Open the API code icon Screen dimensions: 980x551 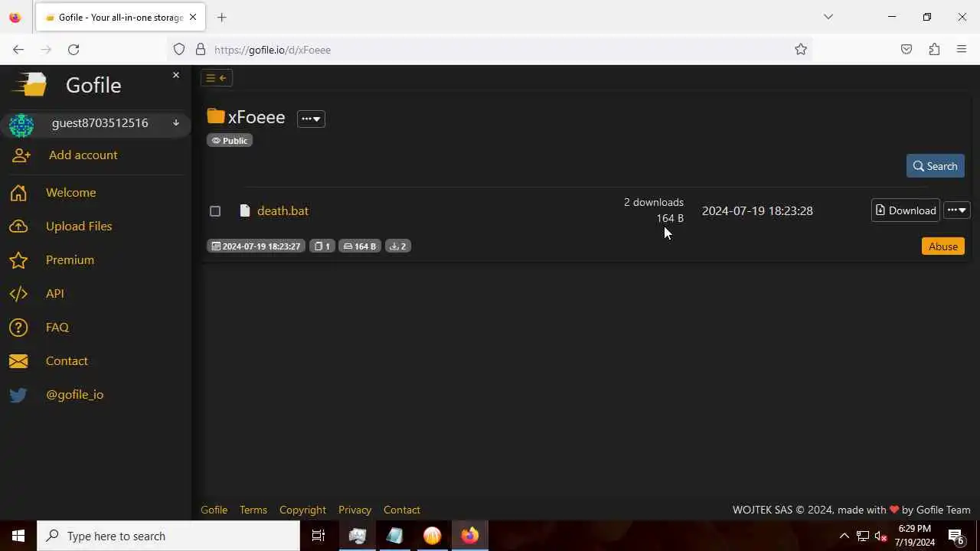pos(18,294)
